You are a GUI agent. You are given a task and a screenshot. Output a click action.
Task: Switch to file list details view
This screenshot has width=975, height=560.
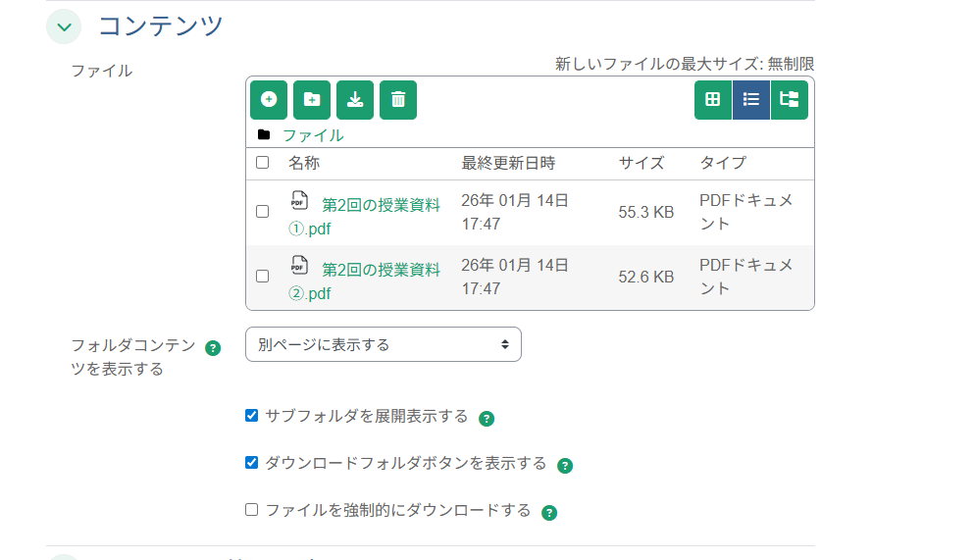(751, 100)
